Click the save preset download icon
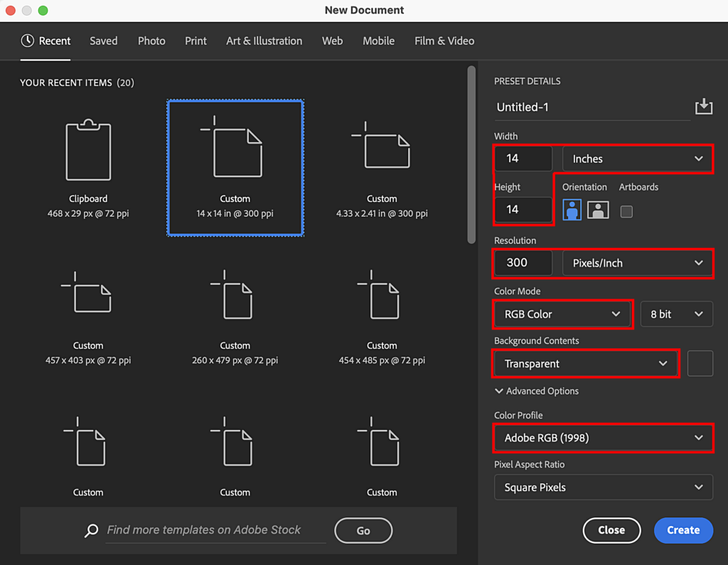 pos(704,106)
